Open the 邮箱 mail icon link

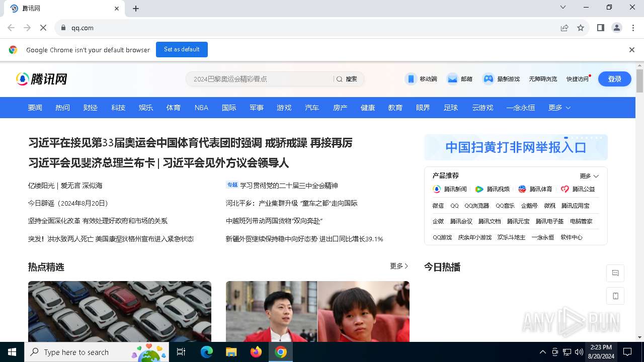pyautogui.click(x=460, y=79)
